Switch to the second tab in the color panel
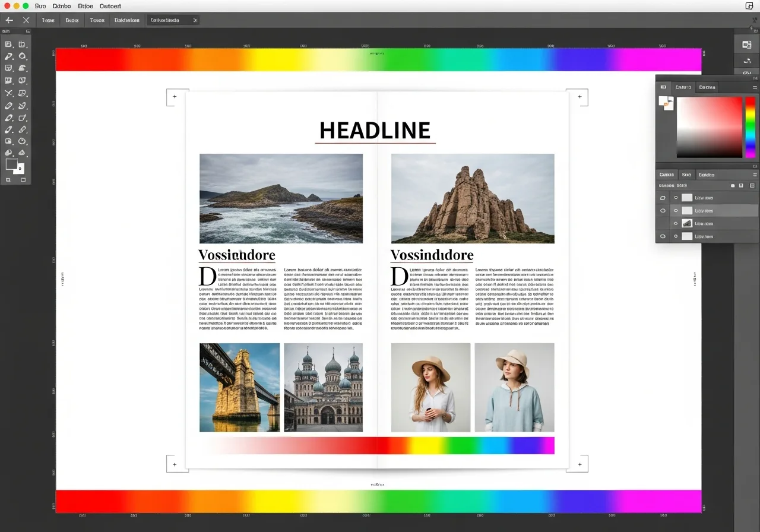Image resolution: width=760 pixels, height=532 pixels. 707,87
